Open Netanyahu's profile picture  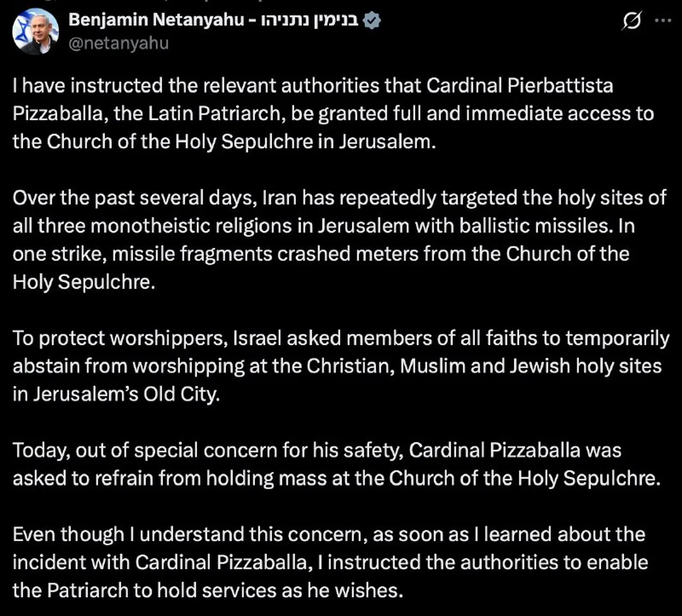(36, 32)
